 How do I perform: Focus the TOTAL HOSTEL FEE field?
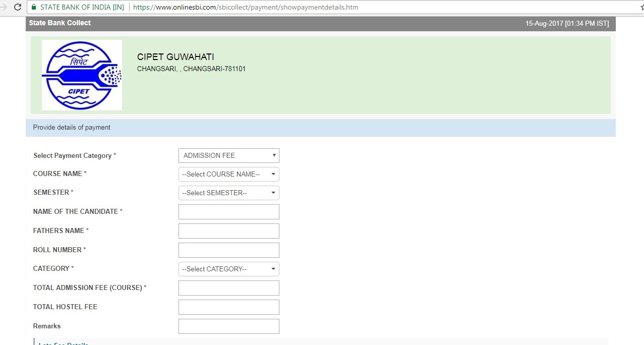point(229,307)
